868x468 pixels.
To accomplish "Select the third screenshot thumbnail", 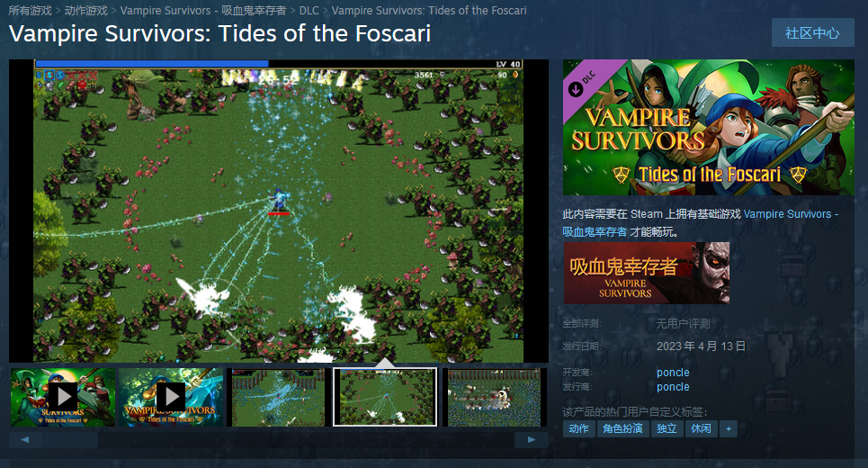I will coord(279,397).
